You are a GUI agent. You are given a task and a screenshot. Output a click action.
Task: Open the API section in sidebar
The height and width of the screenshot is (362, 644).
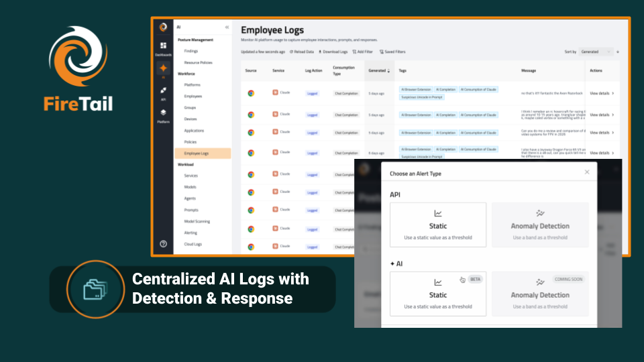(x=163, y=93)
